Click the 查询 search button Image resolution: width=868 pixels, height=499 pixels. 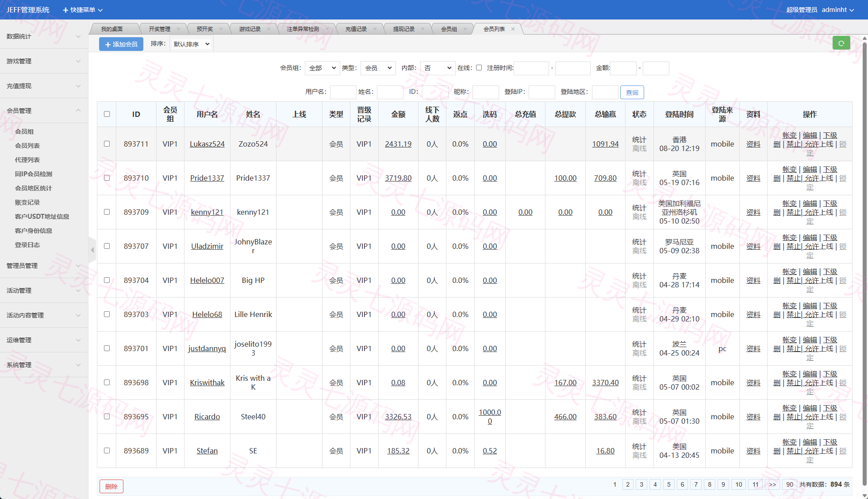(x=632, y=92)
